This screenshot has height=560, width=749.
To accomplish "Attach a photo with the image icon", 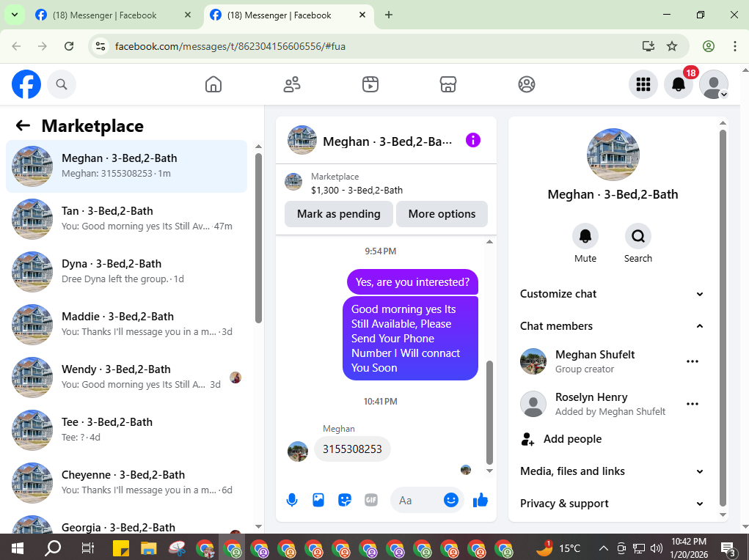I will click(x=318, y=500).
